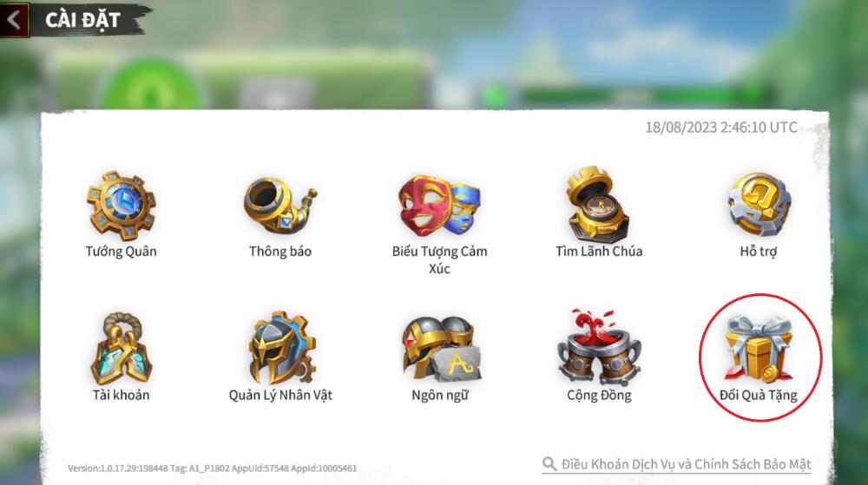868x485 pixels.
Task: Open Quản Lý Nhân Vật helmet icon
Action: tap(281, 347)
